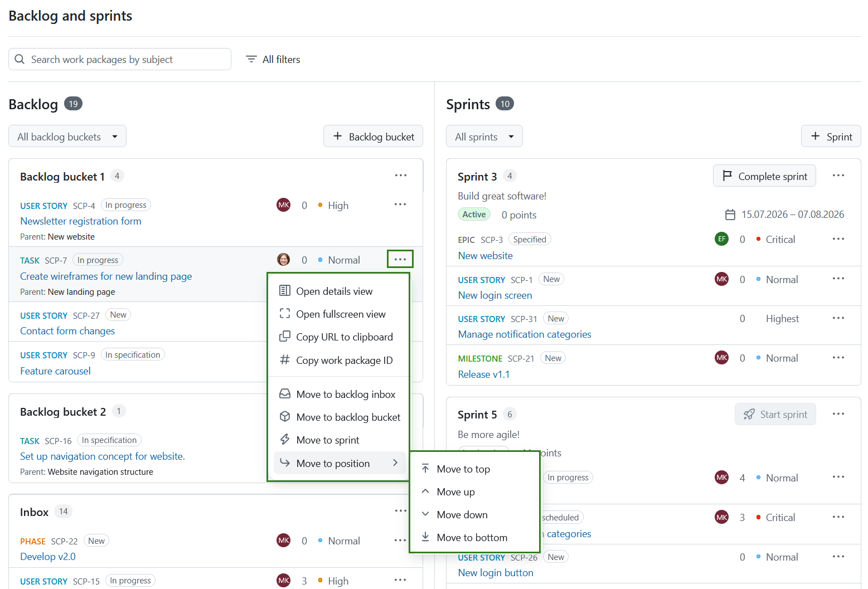The image size is (868, 589).
Task: Add a new Backlog bucket
Action: [373, 137]
